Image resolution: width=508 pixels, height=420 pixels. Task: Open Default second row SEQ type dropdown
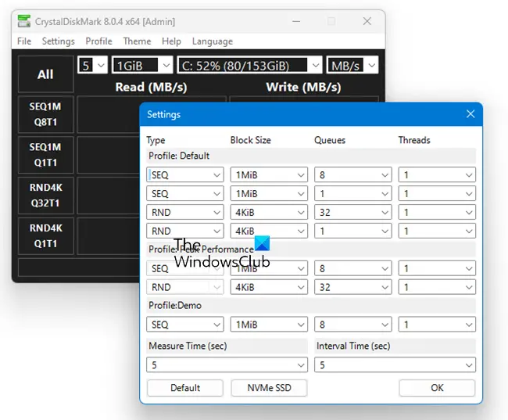(x=185, y=194)
